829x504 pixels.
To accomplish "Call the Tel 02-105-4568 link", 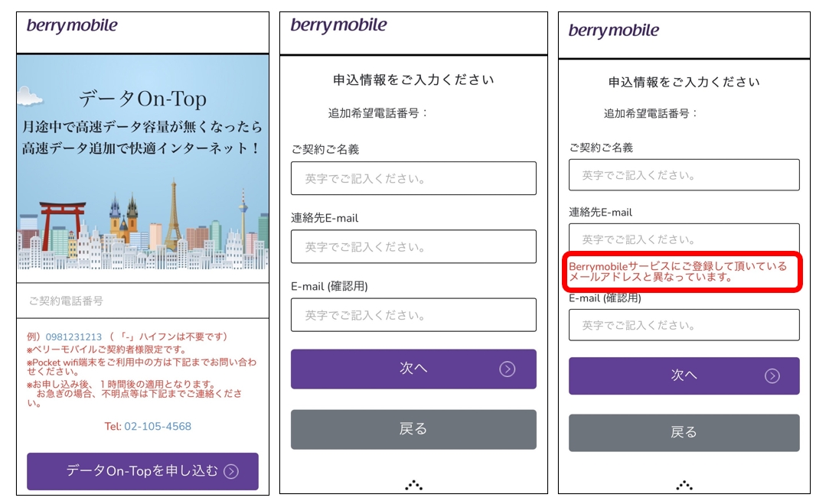I will pos(158,426).
